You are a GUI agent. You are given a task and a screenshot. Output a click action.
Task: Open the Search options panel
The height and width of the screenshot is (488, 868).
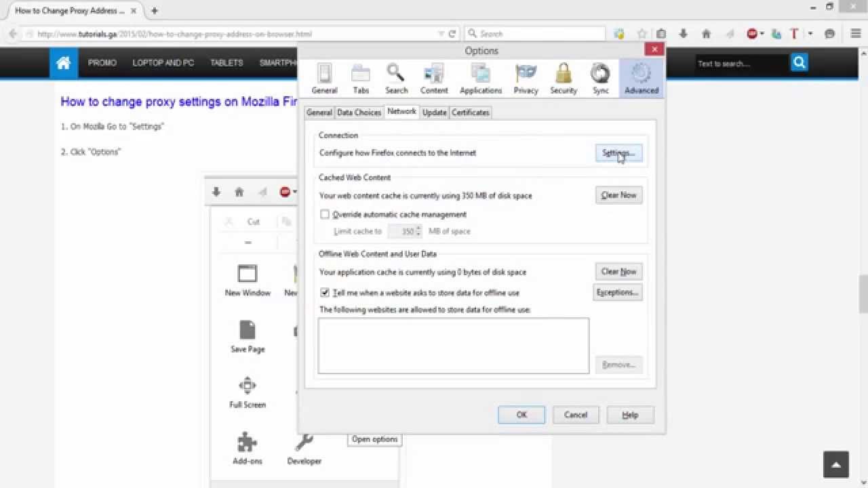coord(397,79)
